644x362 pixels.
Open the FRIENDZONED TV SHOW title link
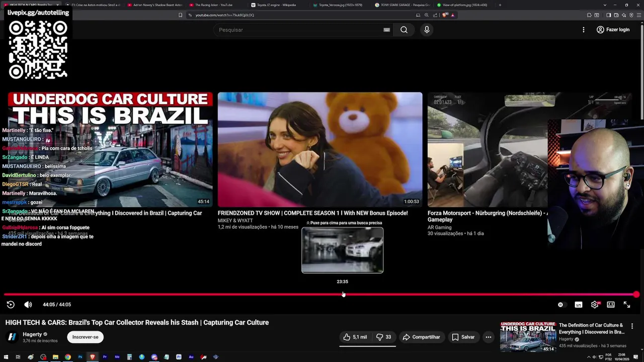(x=312, y=213)
